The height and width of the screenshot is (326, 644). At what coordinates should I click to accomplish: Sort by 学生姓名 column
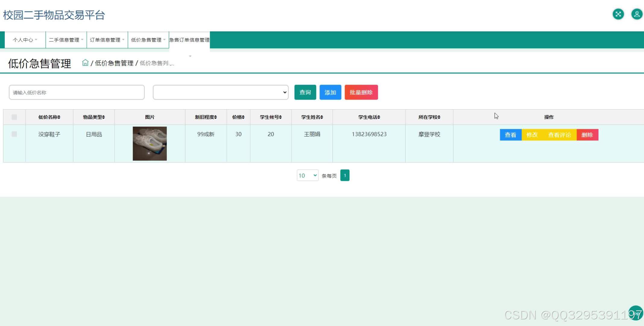click(312, 117)
